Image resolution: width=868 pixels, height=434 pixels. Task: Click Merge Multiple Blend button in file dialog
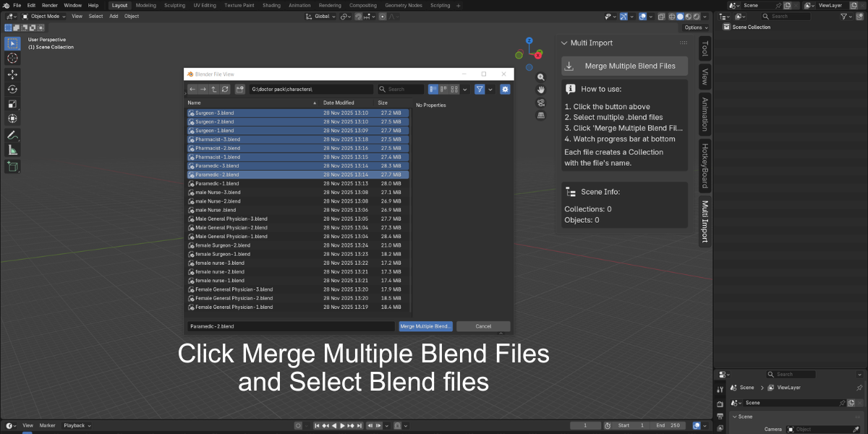pos(425,326)
